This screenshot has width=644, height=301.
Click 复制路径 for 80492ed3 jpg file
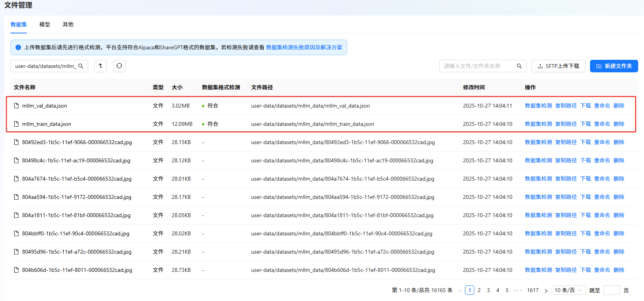point(566,142)
